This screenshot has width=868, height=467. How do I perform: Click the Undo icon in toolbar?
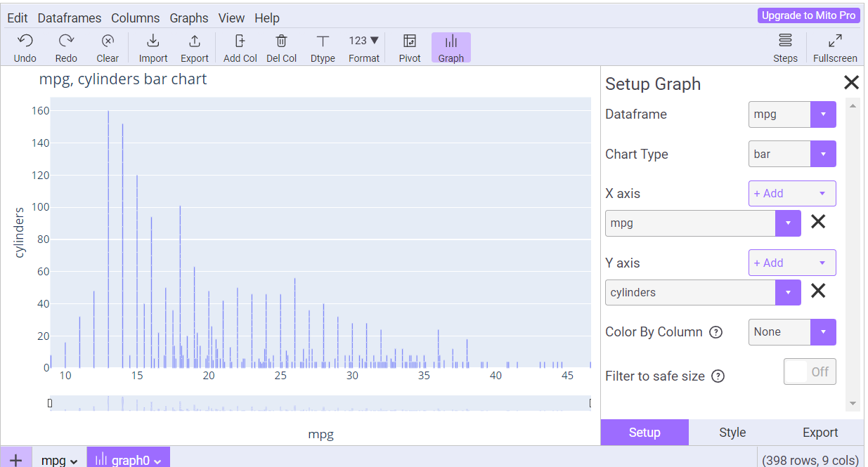[25, 41]
